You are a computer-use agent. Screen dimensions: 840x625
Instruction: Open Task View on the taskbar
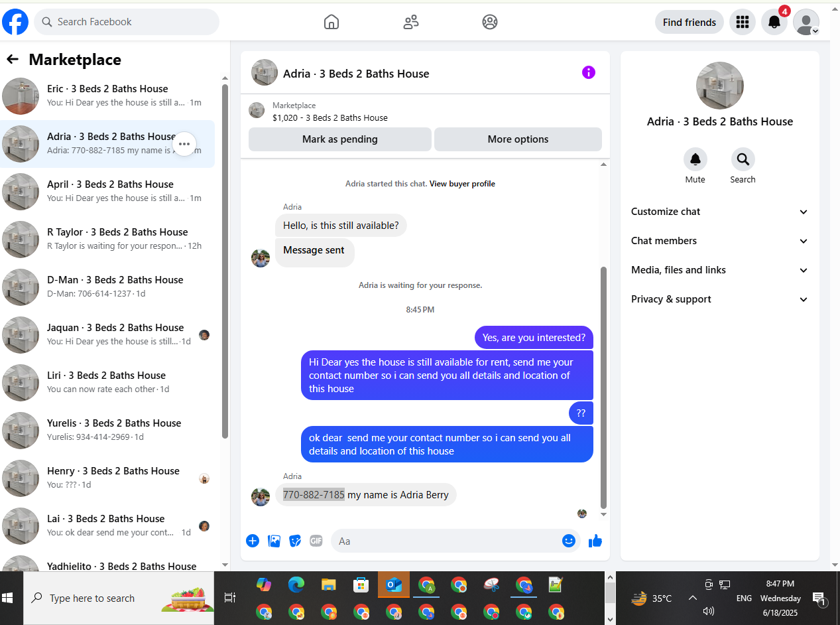coord(230,598)
